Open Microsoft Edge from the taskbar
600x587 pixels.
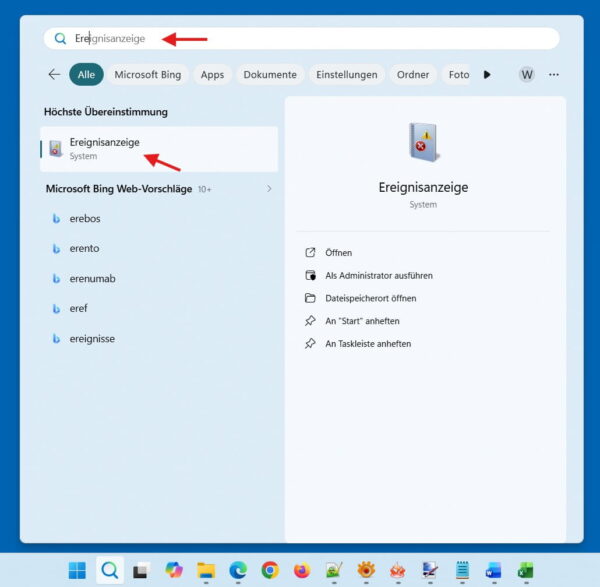[x=238, y=571]
